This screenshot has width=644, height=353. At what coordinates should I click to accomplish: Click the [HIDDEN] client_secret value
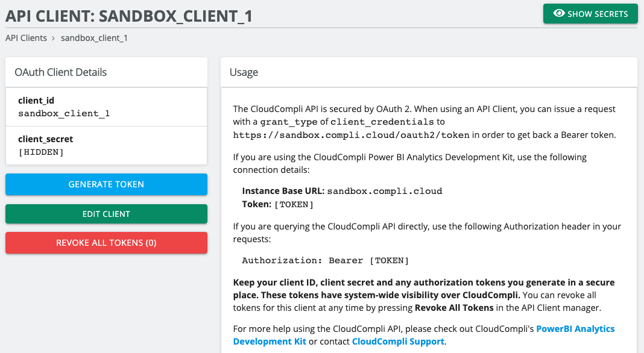pos(41,152)
